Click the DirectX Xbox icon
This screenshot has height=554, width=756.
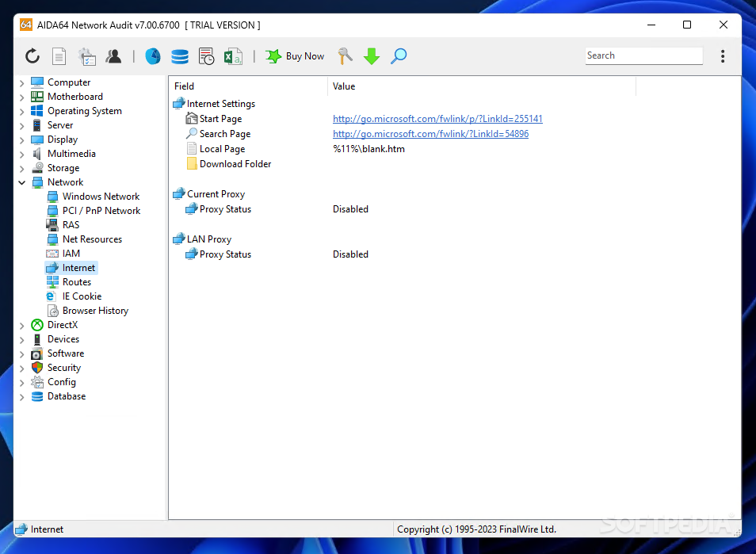click(37, 325)
